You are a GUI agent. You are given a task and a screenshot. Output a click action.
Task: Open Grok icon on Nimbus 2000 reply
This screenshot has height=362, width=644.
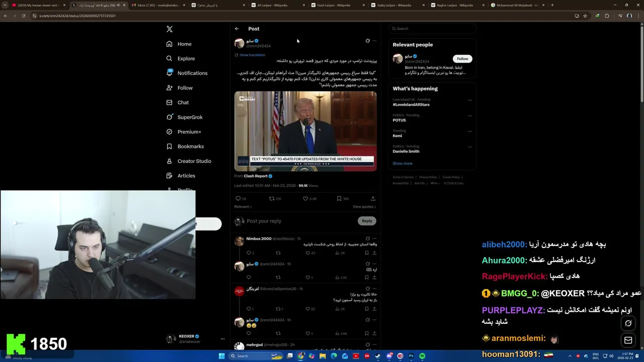tap(367, 239)
